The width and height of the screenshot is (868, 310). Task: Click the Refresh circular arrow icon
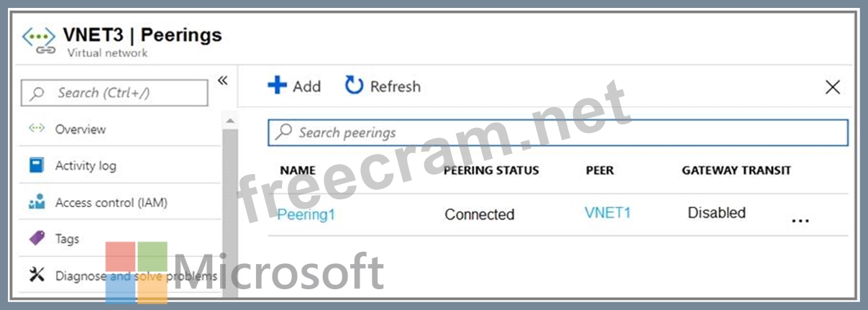[x=354, y=86]
